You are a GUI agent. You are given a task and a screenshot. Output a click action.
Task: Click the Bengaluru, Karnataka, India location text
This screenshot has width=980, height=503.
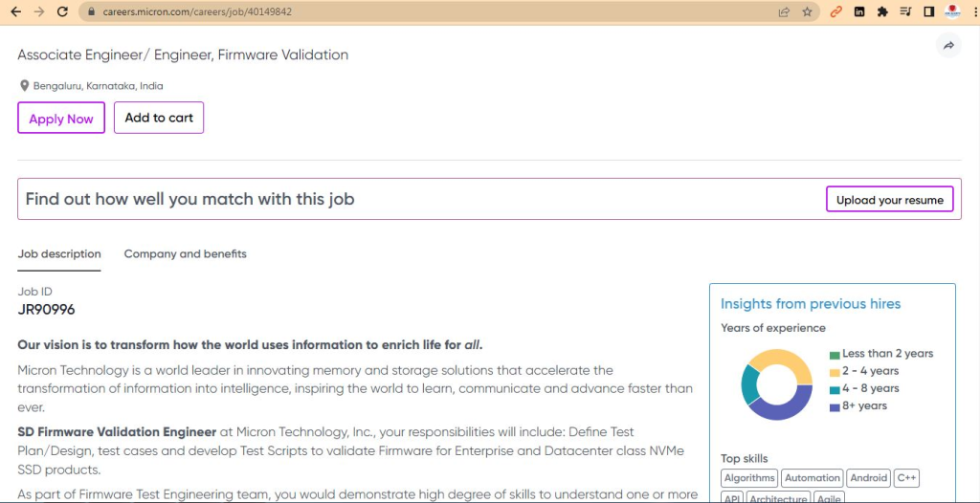[99, 86]
